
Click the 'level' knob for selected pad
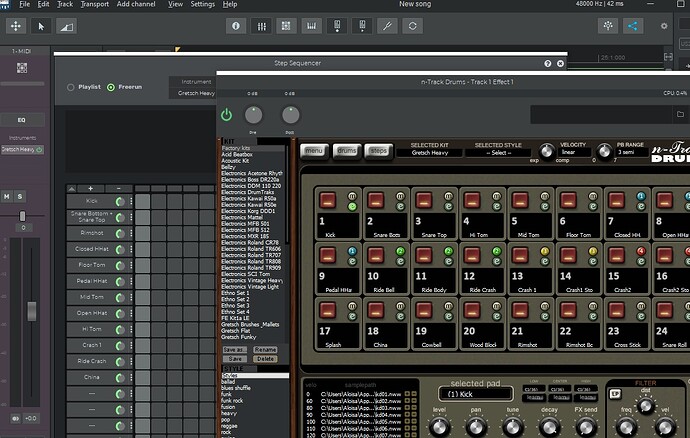pos(439,427)
